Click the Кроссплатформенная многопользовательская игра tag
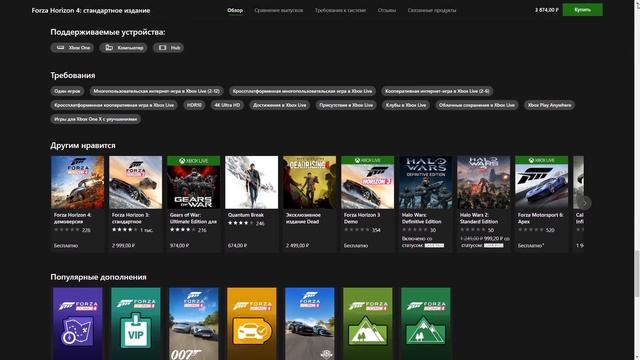Screen dimensions: 640x360 click(x=302, y=91)
